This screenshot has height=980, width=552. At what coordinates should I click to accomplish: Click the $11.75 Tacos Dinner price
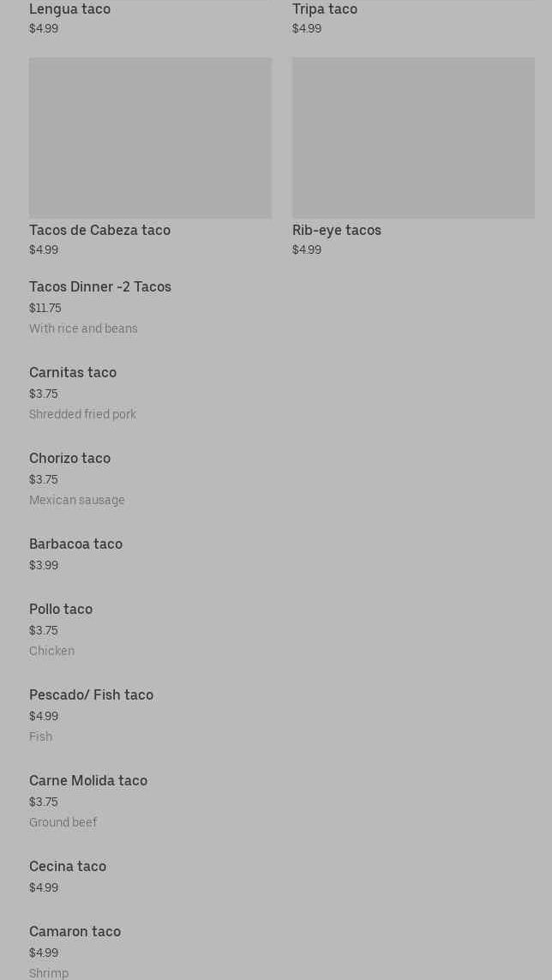[x=45, y=308]
